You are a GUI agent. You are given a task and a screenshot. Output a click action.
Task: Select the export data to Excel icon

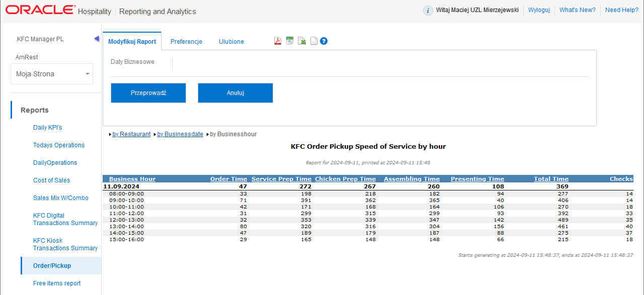coord(301,41)
